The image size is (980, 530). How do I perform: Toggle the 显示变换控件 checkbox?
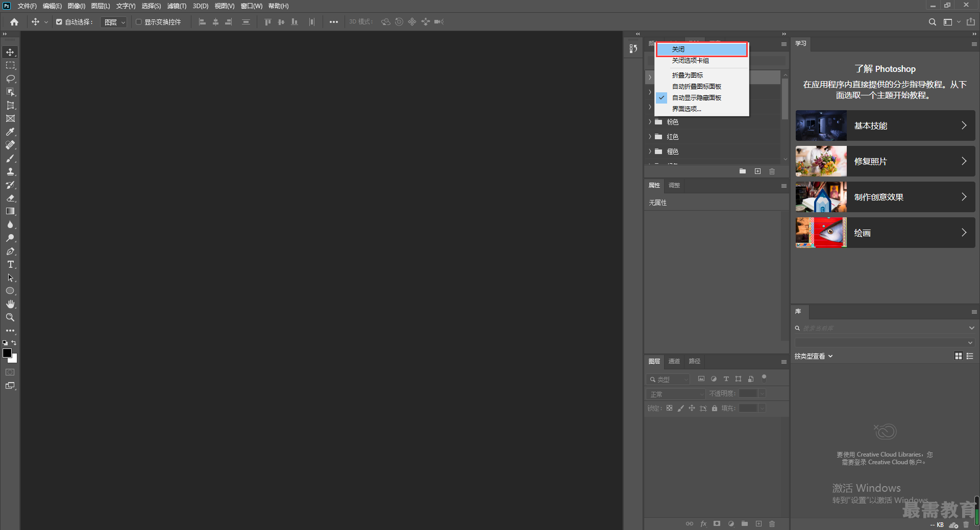tap(138, 22)
